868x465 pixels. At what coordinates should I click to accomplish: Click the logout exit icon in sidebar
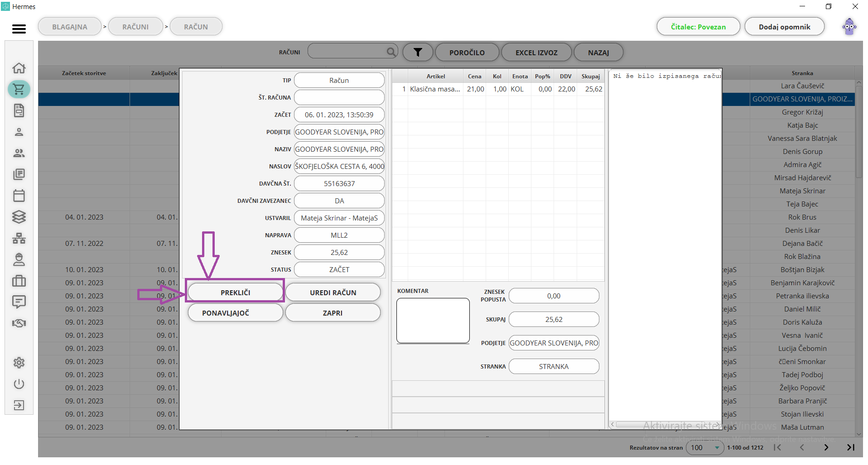19,405
